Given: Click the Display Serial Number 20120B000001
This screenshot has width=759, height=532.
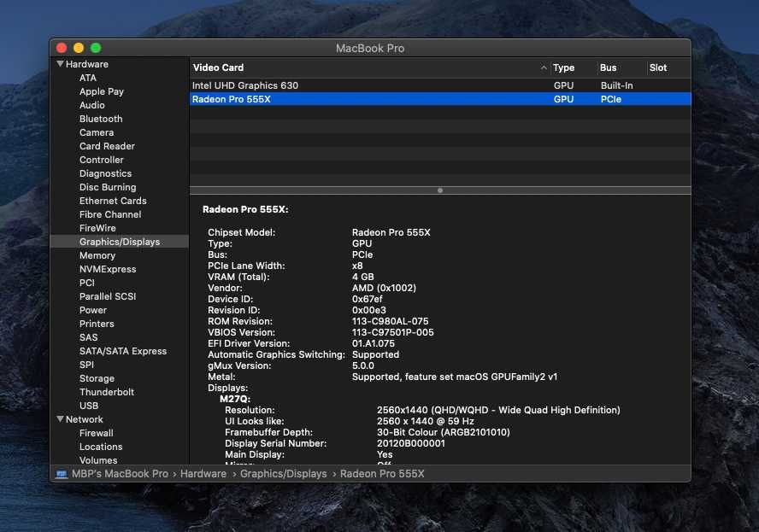Looking at the screenshot, I should (411, 443).
